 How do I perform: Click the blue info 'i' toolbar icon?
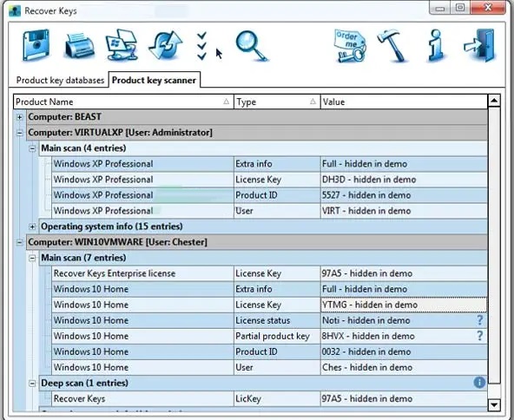pos(436,45)
